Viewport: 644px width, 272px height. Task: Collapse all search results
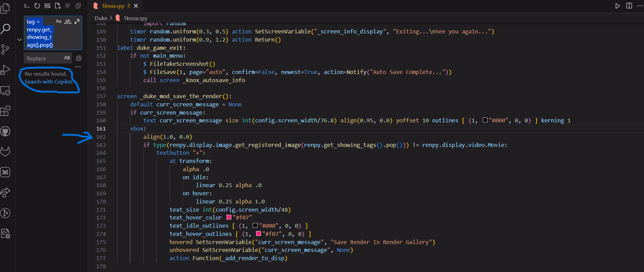(x=78, y=6)
